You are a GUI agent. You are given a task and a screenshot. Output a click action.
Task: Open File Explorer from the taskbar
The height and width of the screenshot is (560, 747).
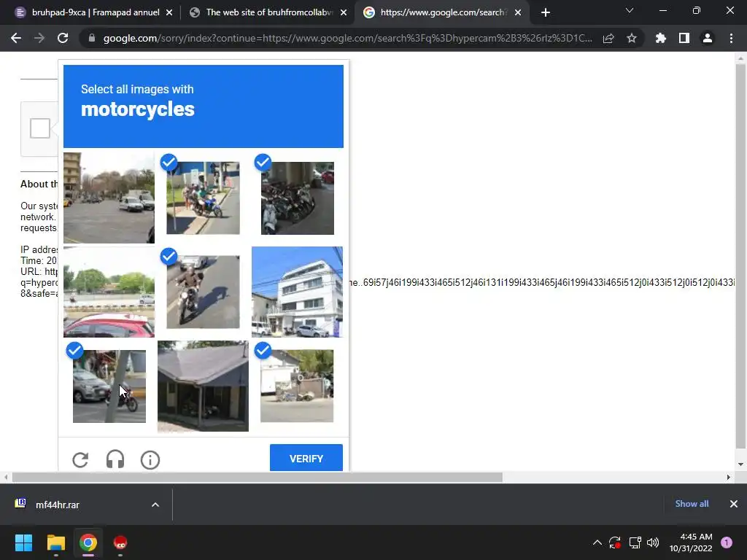pos(55,542)
